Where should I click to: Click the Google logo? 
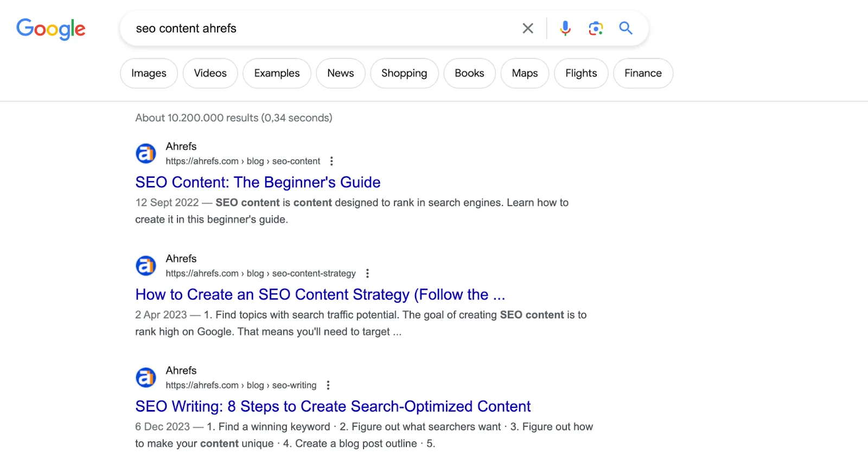51,29
